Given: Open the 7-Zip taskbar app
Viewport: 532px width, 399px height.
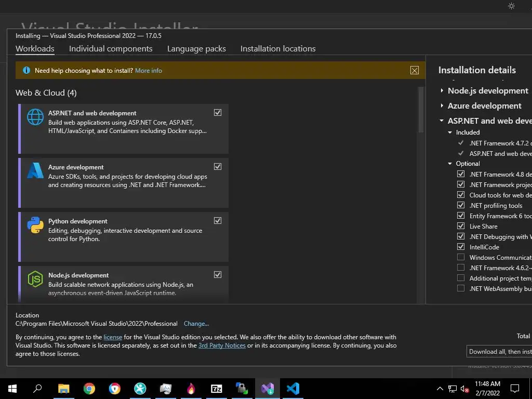Looking at the screenshot, I should [x=217, y=389].
